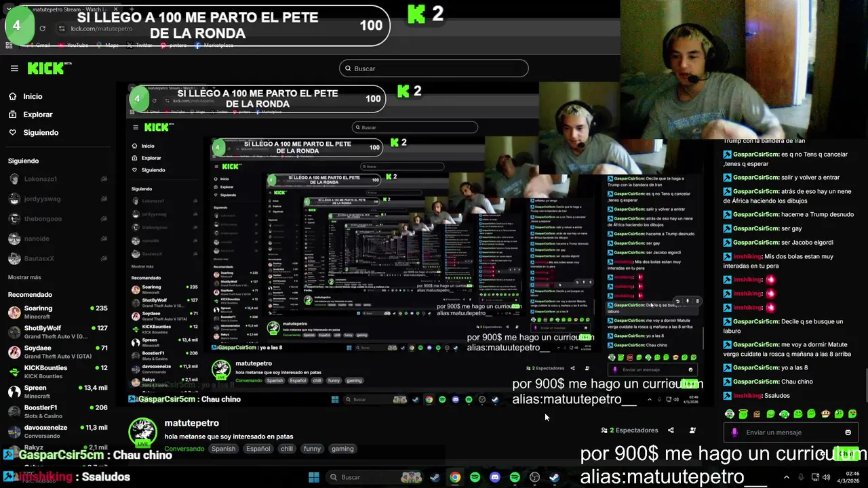Click matutepetro streamer name

click(x=192, y=423)
